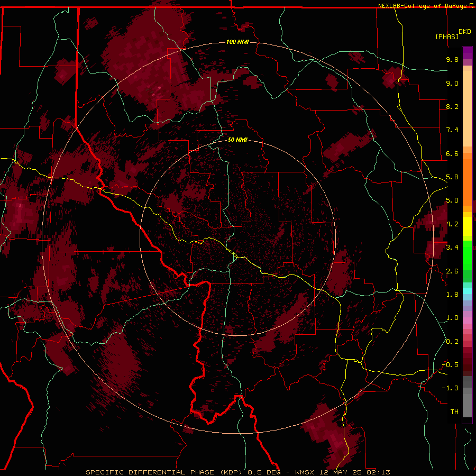The image size is (476, 476).
Task: Click the 0.2 scale value
Action: point(452,342)
